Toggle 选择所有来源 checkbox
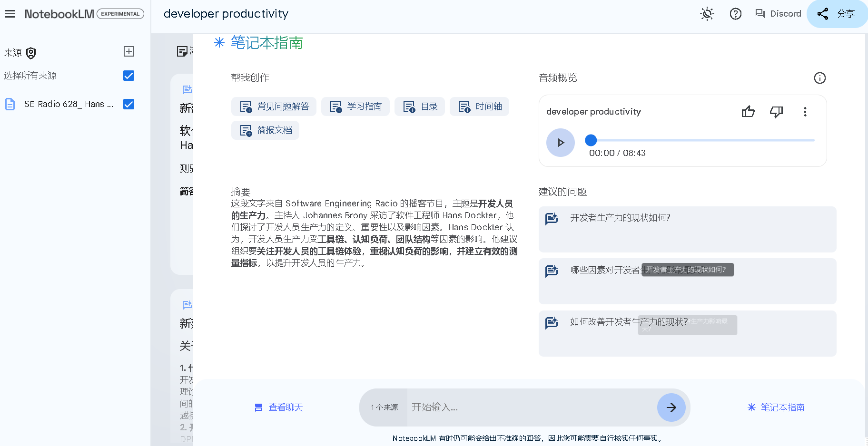The height and width of the screenshot is (446, 868). point(128,76)
